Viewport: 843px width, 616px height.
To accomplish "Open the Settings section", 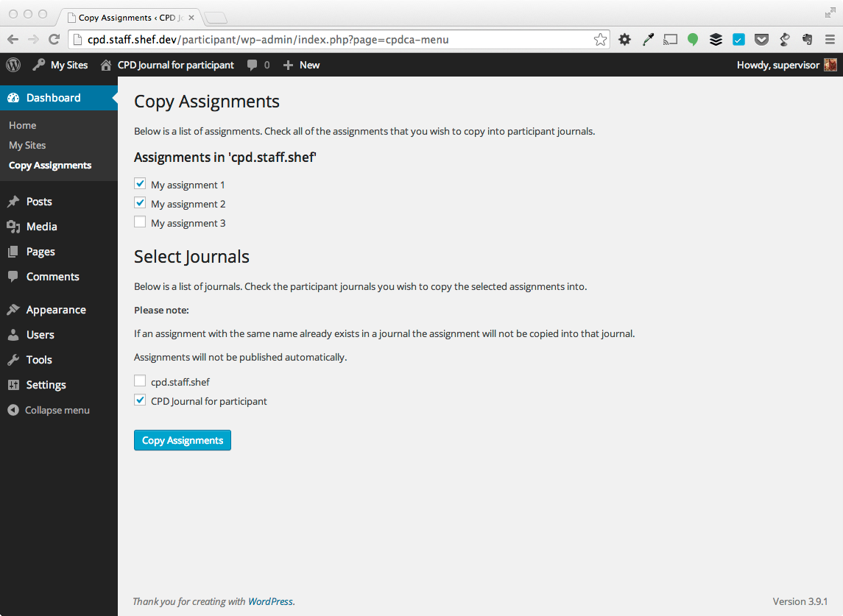I will point(46,385).
